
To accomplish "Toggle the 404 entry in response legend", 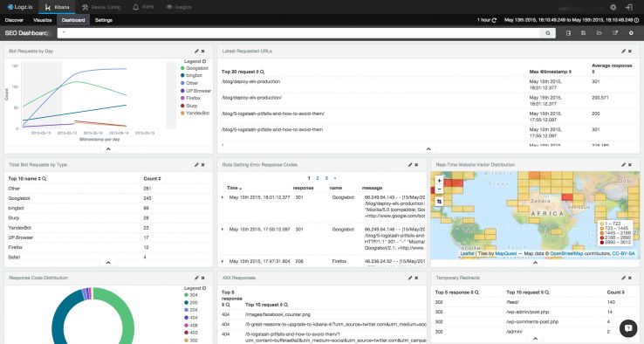I will (191, 318).
